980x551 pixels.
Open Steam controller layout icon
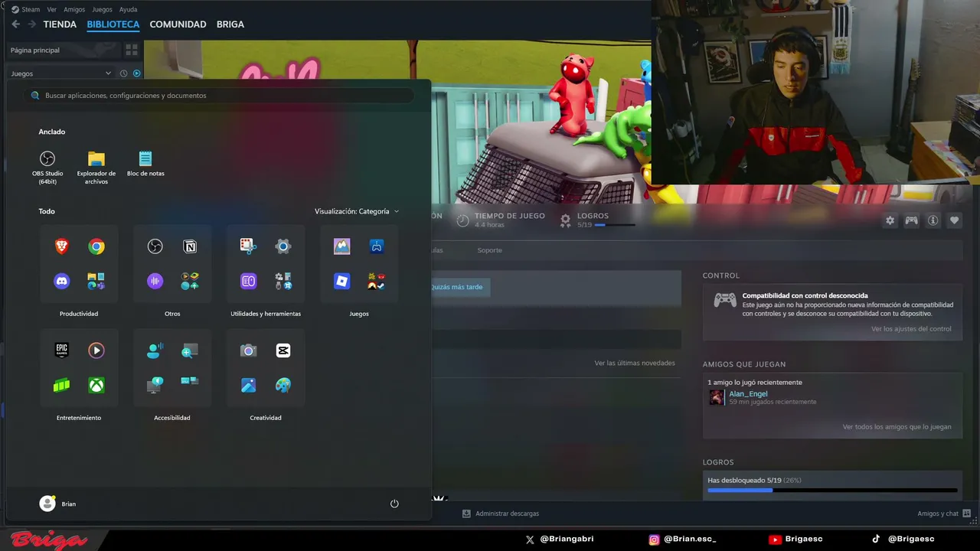(x=911, y=220)
